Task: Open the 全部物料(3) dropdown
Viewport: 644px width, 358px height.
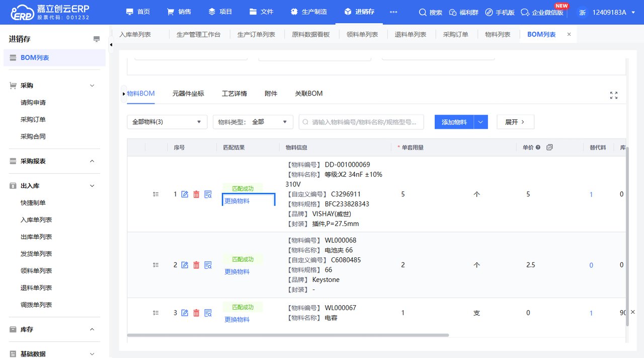Action: click(x=167, y=122)
